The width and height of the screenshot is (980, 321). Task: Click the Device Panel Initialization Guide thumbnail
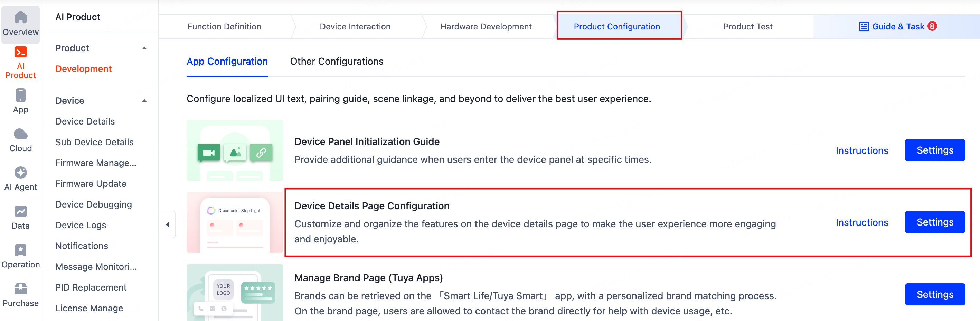coord(235,151)
